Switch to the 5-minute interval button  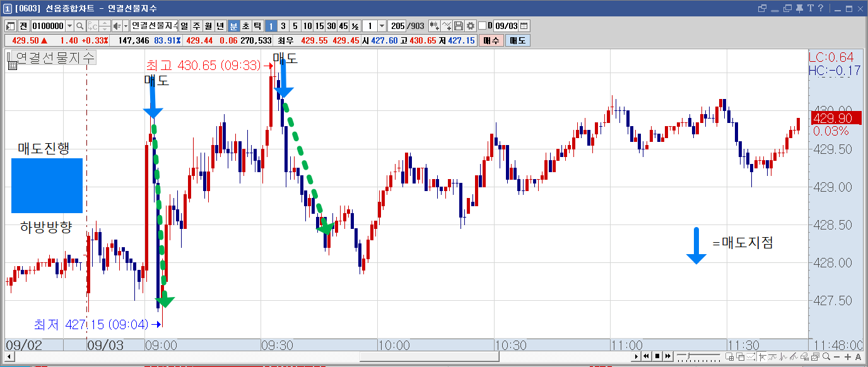tap(295, 26)
